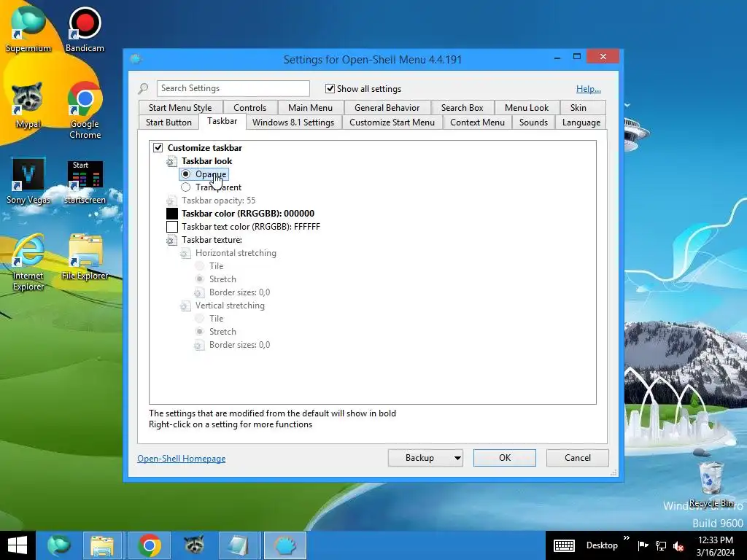747x560 pixels.
Task: Click the Taskbar opacity: 55 setting
Action: [218, 201]
